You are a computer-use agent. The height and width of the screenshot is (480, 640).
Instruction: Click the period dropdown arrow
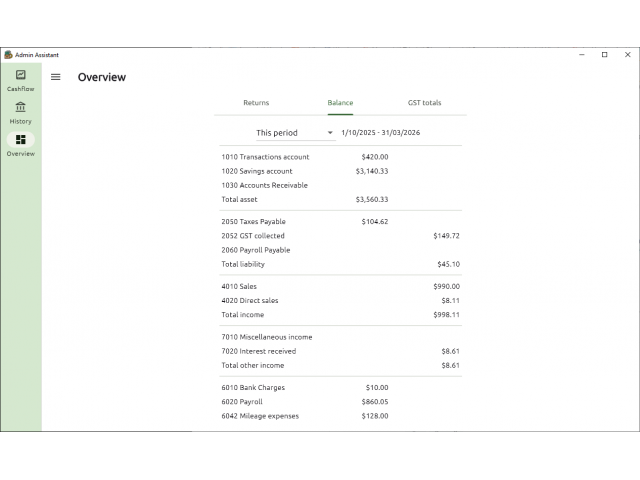[x=330, y=133]
